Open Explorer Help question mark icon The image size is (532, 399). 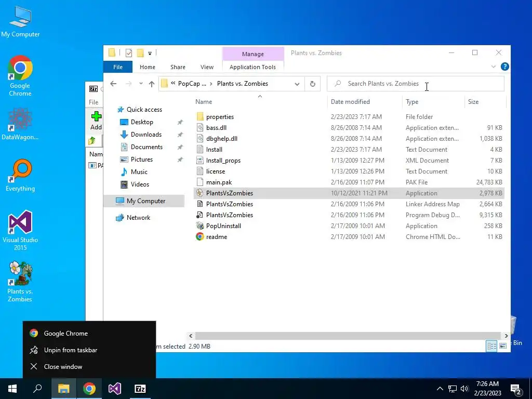click(504, 67)
